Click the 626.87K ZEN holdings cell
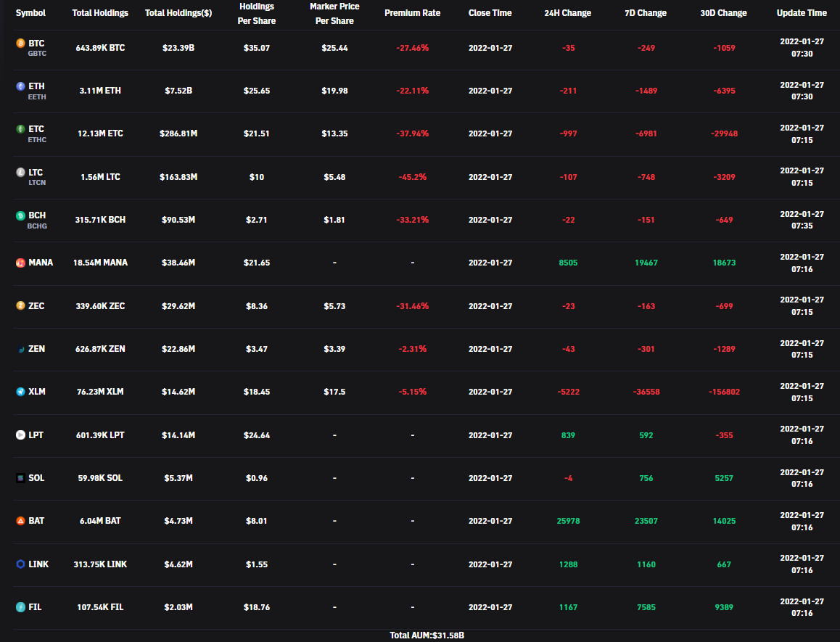This screenshot has height=642, width=840. pos(100,349)
